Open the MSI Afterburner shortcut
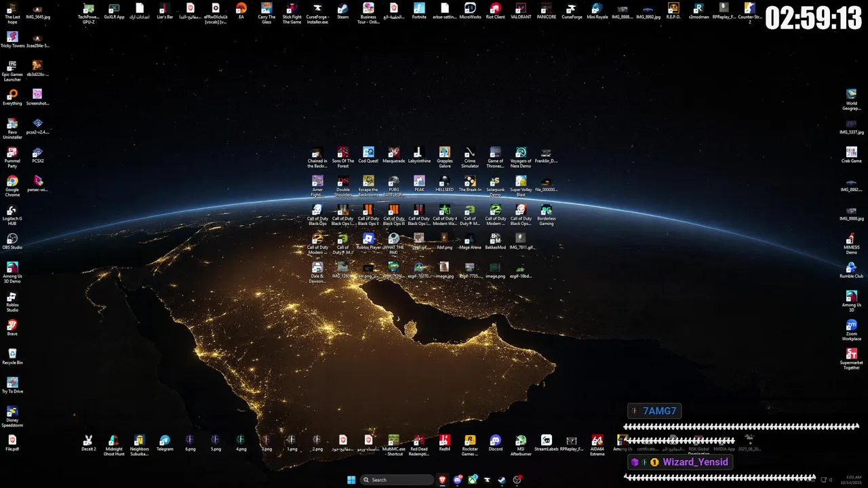 coord(521,445)
